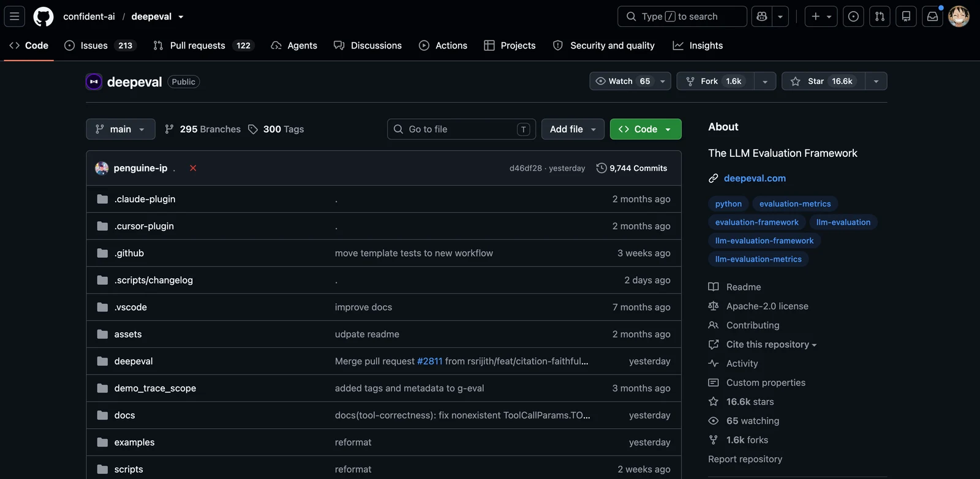The width and height of the screenshot is (980, 479).
Task: Open the notifications inbox icon
Action: [x=932, y=17]
